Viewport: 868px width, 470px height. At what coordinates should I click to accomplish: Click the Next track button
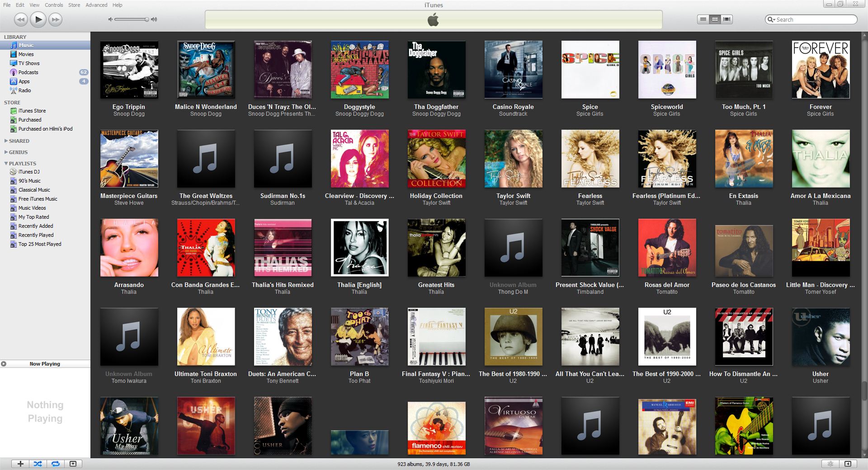56,19
